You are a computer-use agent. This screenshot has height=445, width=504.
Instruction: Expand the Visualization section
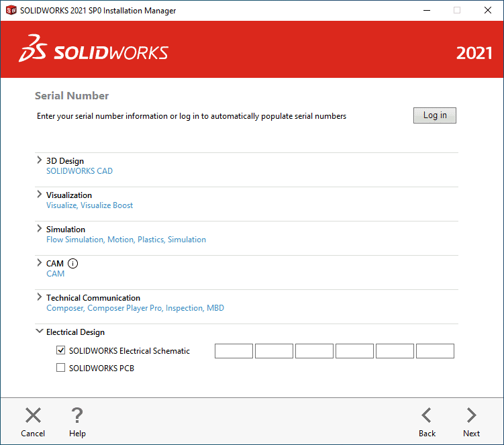pos(39,194)
